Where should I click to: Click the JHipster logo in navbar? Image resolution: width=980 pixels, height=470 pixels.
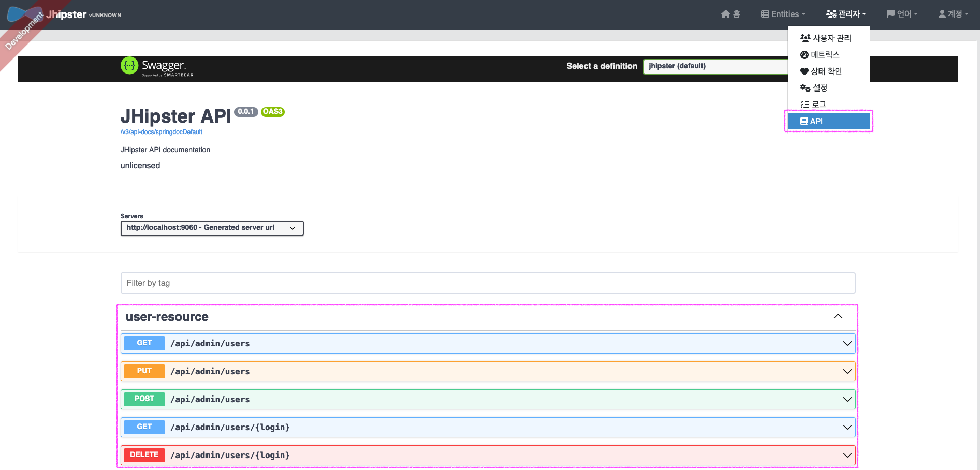[x=24, y=13]
